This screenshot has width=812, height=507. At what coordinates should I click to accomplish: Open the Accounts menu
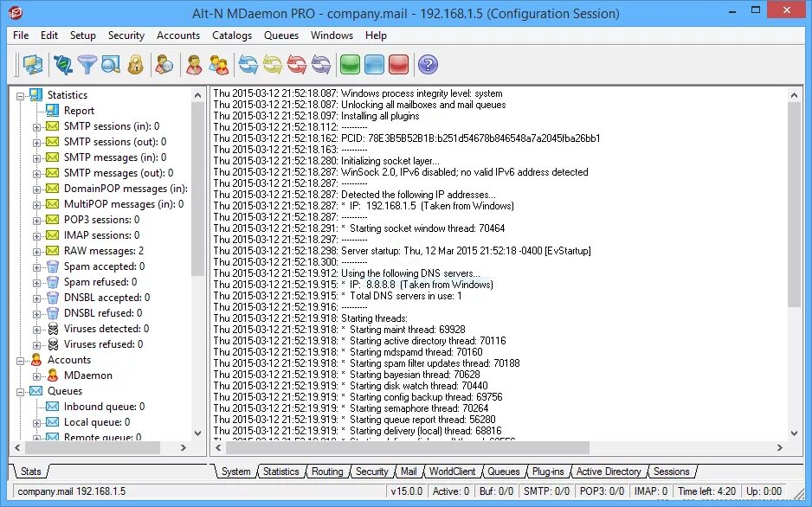click(178, 35)
